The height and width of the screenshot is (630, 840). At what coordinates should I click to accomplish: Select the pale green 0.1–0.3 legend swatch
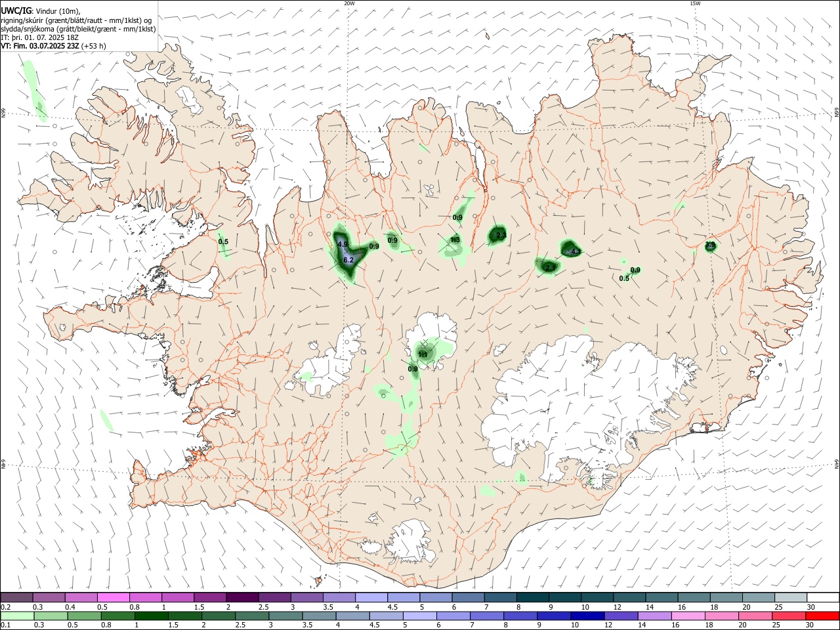tap(16, 616)
